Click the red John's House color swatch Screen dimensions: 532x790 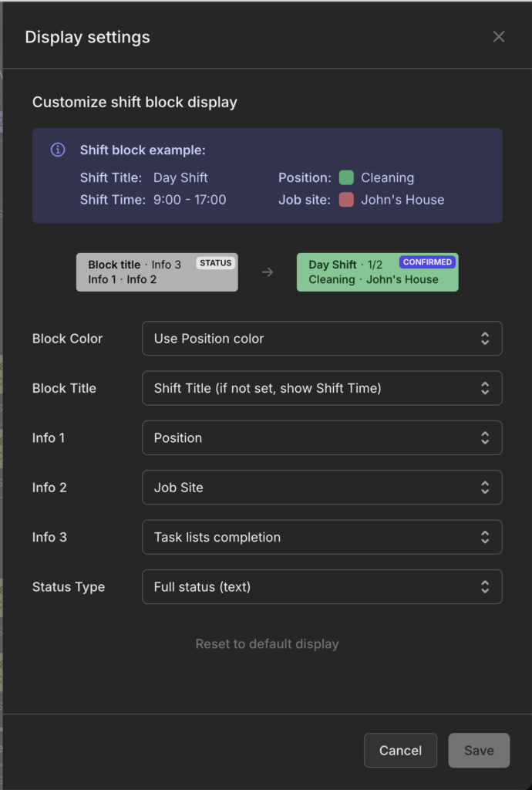click(346, 200)
